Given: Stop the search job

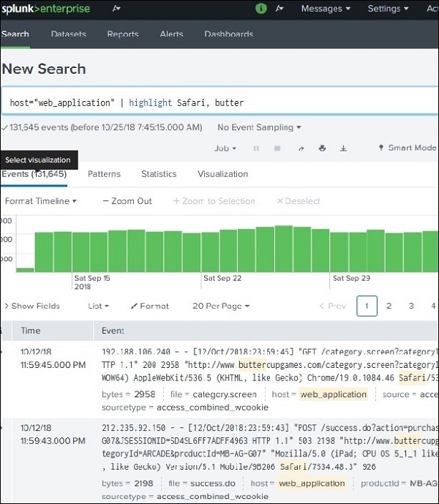Looking at the screenshot, I should point(277,148).
